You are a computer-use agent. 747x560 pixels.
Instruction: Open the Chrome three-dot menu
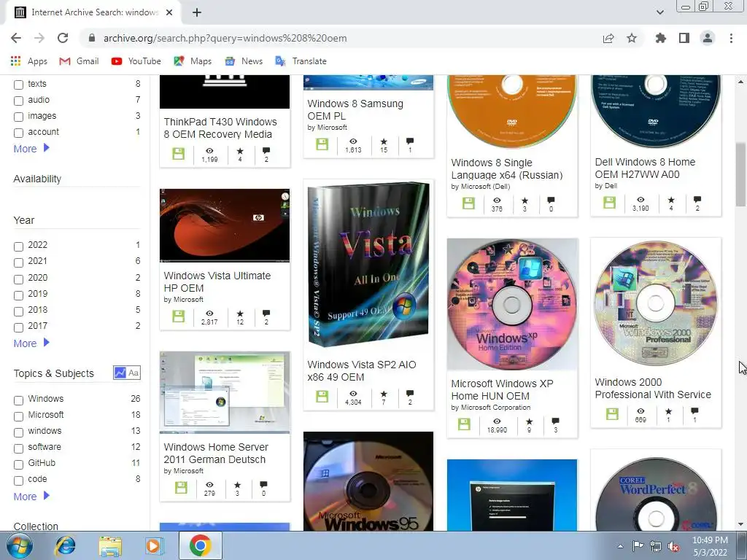tap(731, 38)
